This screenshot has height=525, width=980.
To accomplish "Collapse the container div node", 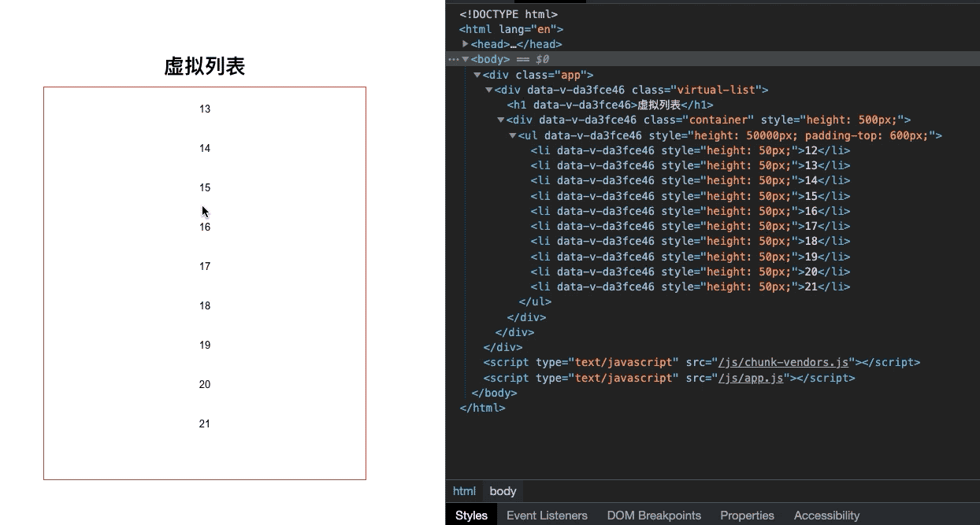I will click(x=501, y=120).
